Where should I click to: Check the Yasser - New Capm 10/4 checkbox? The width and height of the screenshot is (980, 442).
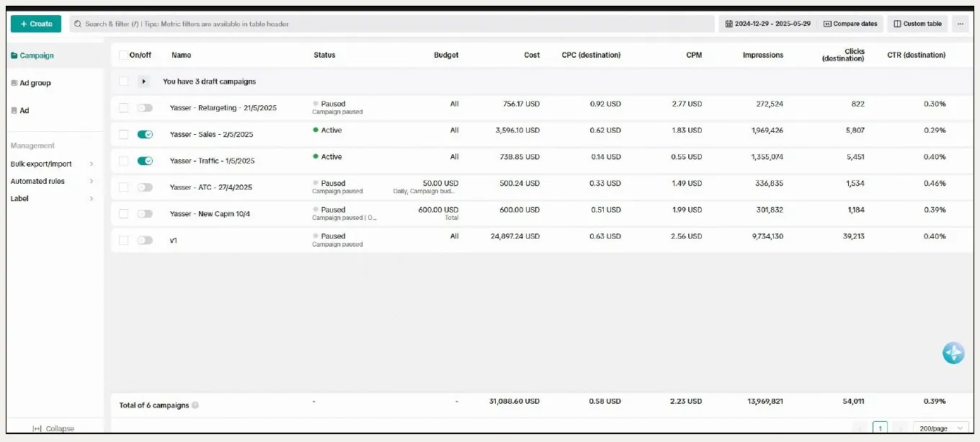point(123,213)
